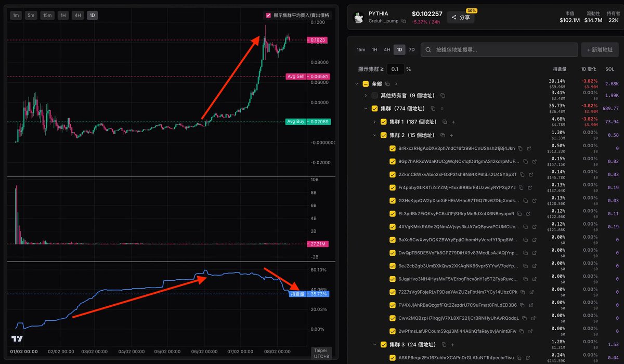The image size is (624, 364).
Task: Collapse the 全部 tree row
Action: [x=357, y=84]
